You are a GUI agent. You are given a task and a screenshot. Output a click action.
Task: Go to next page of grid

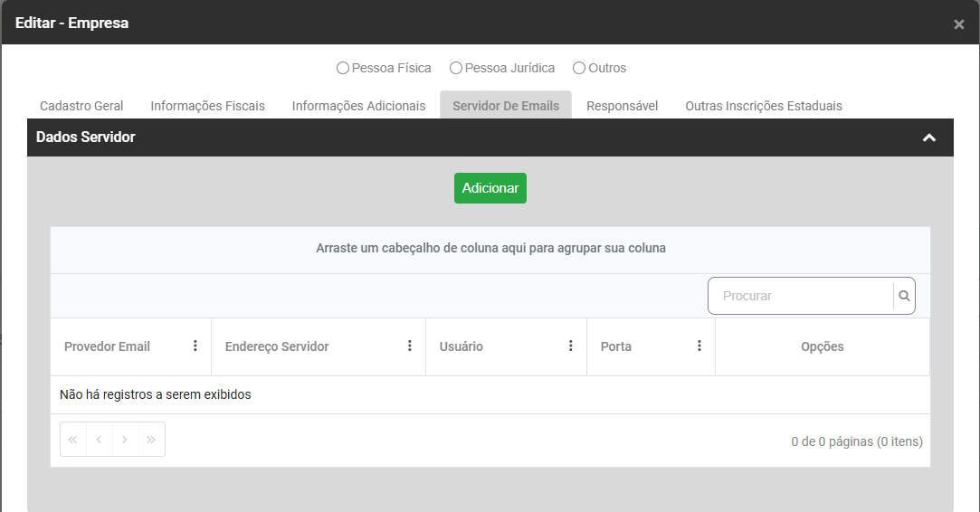(x=125, y=440)
